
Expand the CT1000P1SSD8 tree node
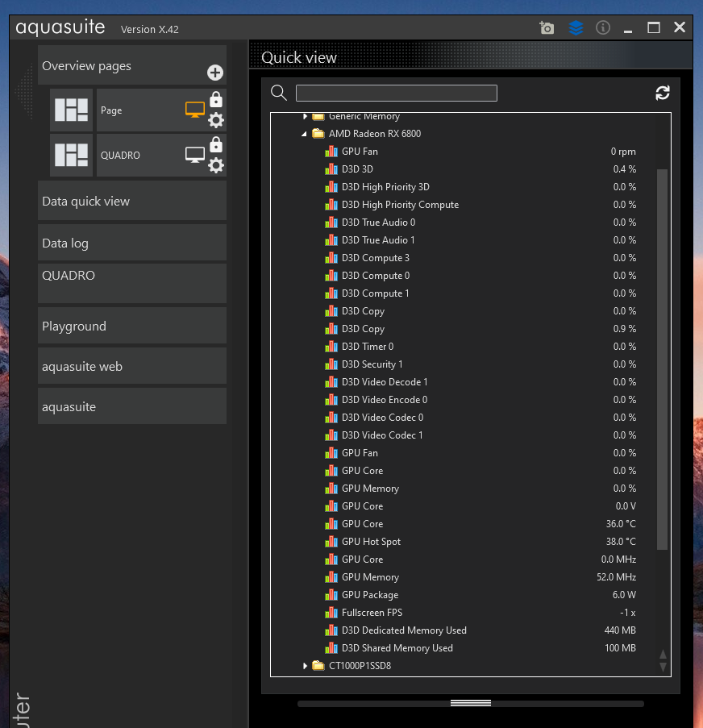(x=305, y=666)
